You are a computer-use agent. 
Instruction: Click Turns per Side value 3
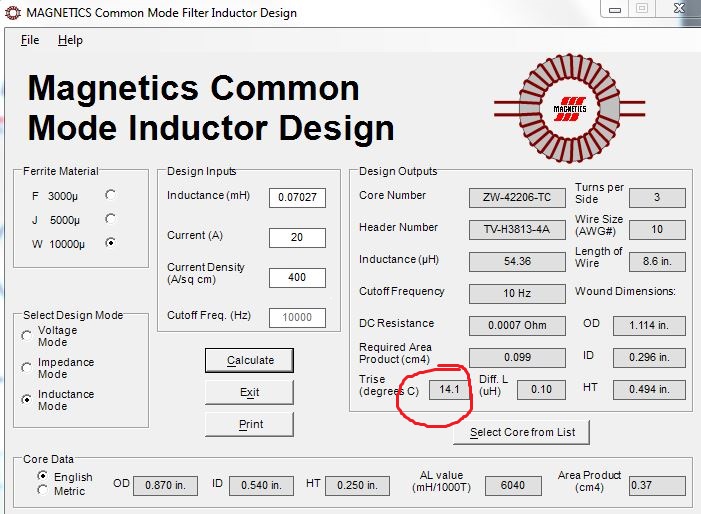coord(657,198)
